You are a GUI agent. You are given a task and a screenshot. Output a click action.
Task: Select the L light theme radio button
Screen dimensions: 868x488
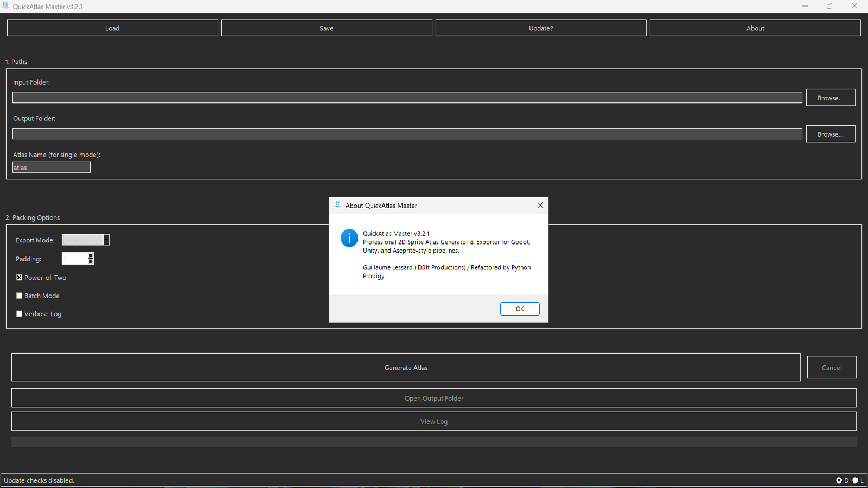[x=855, y=480]
